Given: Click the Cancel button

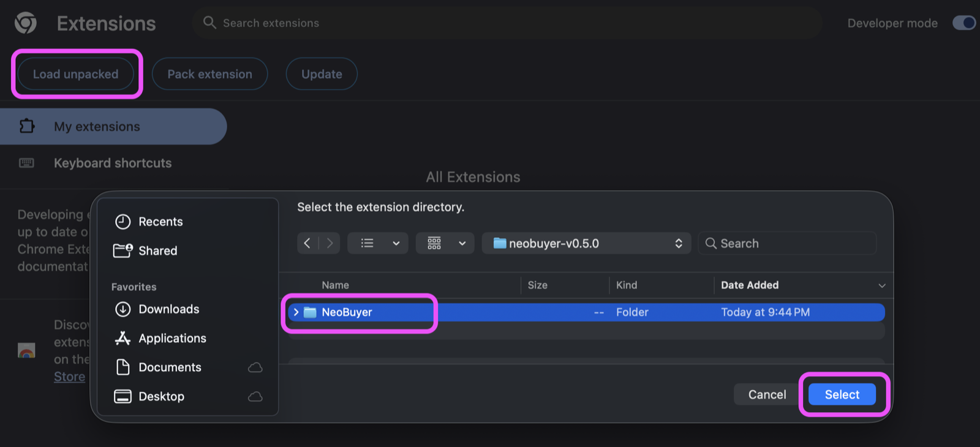Looking at the screenshot, I should click(767, 395).
